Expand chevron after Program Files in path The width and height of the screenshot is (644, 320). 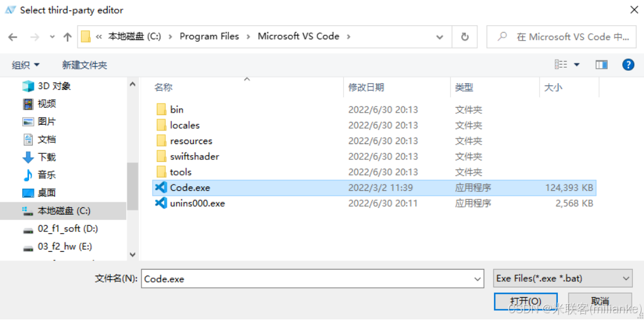point(248,36)
